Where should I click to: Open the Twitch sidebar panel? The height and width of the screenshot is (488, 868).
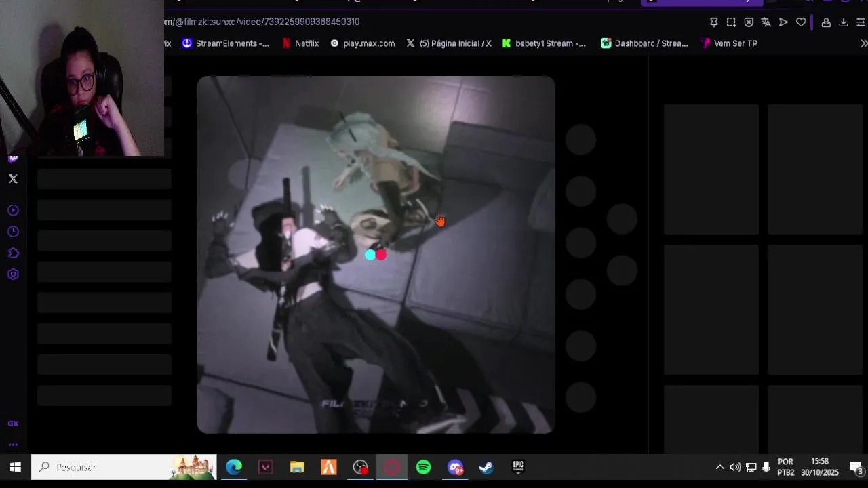(x=13, y=159)
